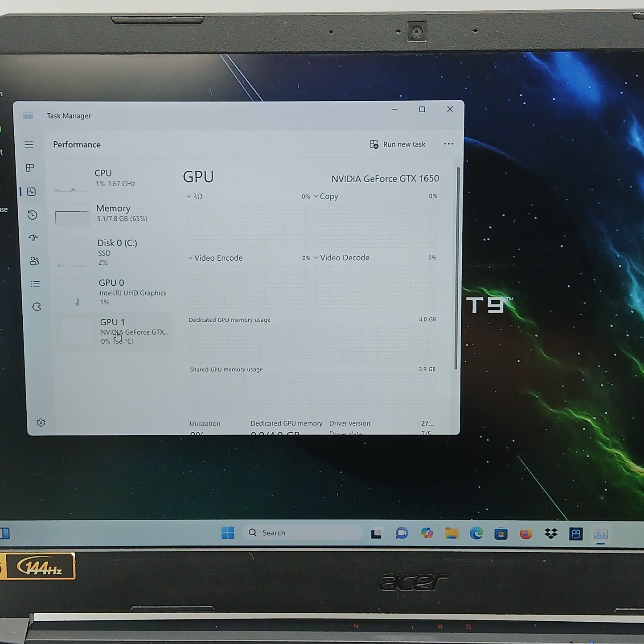The image size is (644, 644).
Task: Open the Windows Start menu
Action: [x=228, y=533]
